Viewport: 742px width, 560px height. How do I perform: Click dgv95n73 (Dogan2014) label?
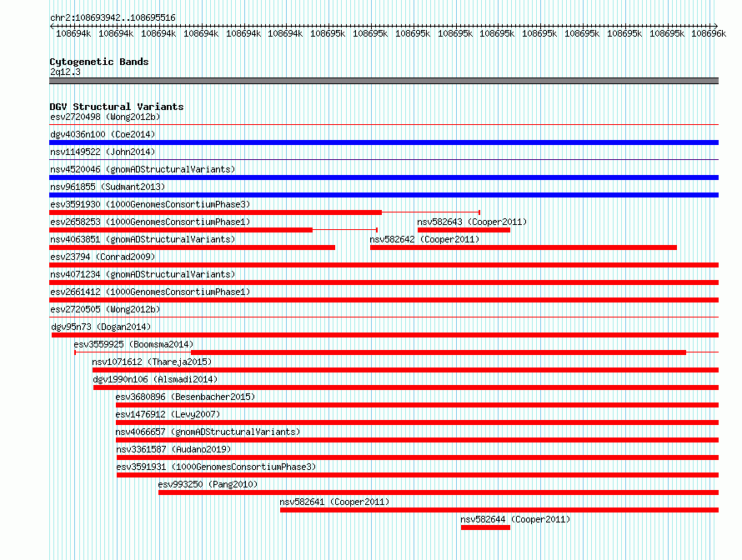tap(101, 327)
